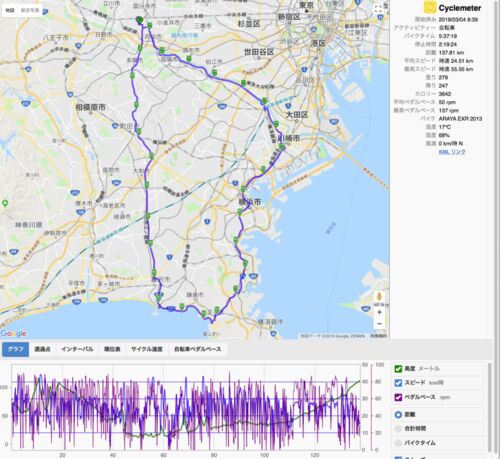Click the 東京 label on the map

(306, 5)
